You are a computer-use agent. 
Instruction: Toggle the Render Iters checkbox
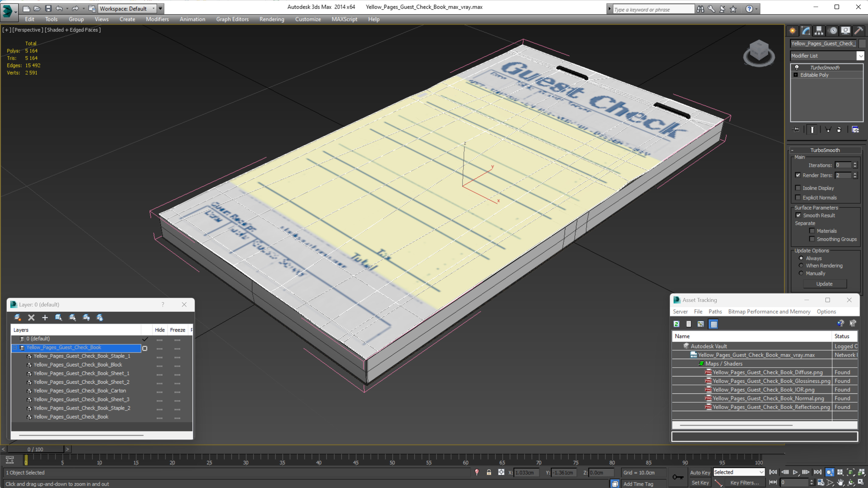pos(798,175)
